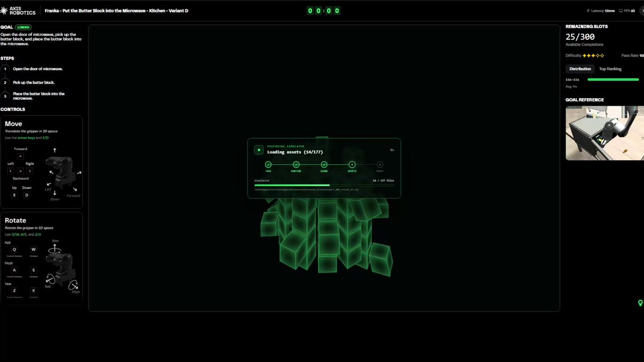Click 'Pick up the butter block.' step text
Viewport: 644px width, 362px height.
coord(34,83)
